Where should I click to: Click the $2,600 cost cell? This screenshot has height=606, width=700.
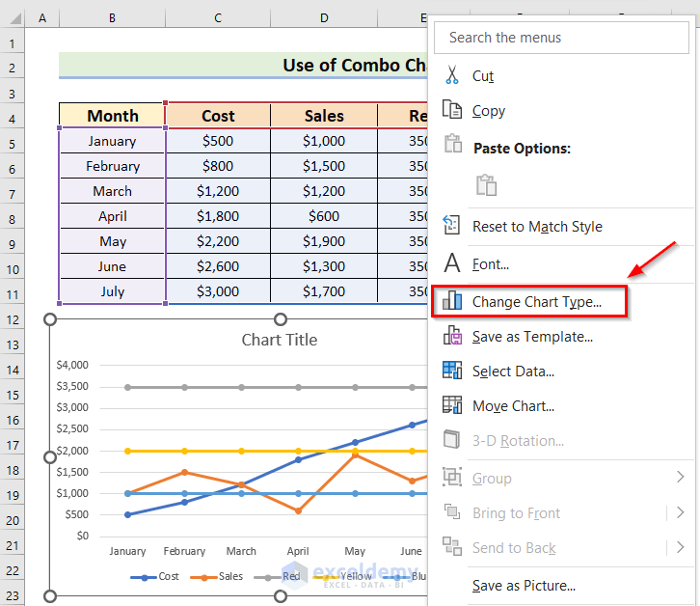pyautogui.click(x=218, y=266)
